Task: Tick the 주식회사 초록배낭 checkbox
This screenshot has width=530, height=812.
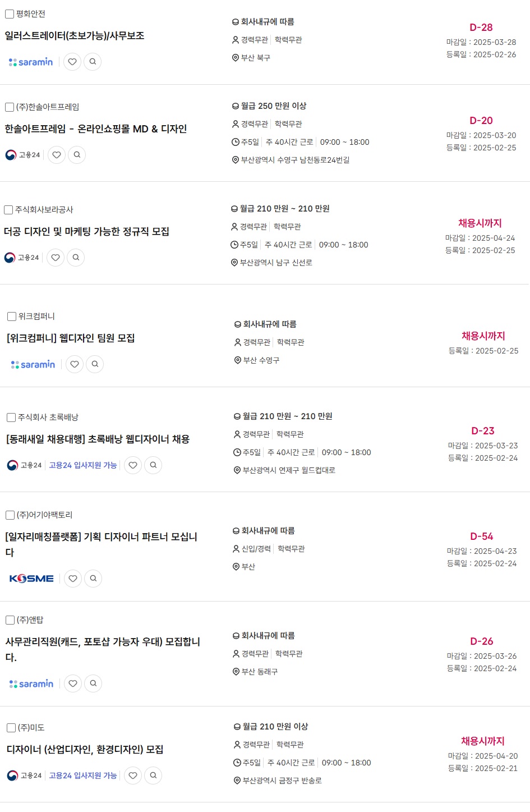Action: pyautogui.click(x=11, y=418)
